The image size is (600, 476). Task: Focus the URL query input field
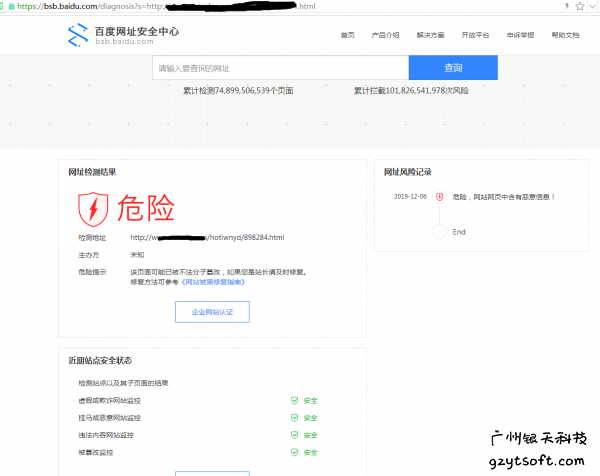tap(280, 68)
